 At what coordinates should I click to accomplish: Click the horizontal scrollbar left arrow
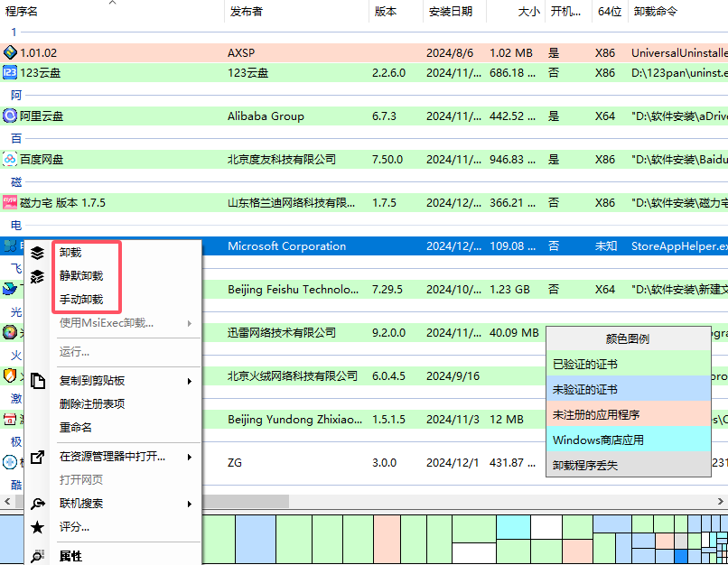(x=7, y=502)
